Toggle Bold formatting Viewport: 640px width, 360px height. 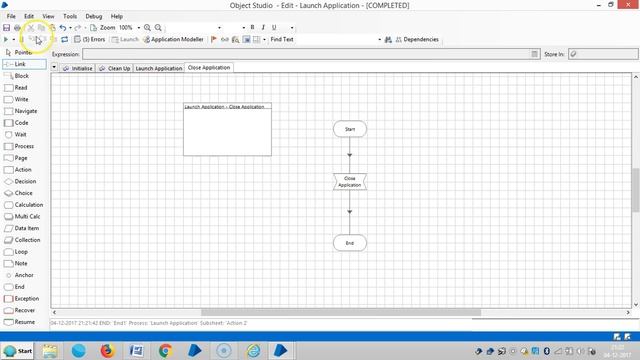click(x=252, y=27)
